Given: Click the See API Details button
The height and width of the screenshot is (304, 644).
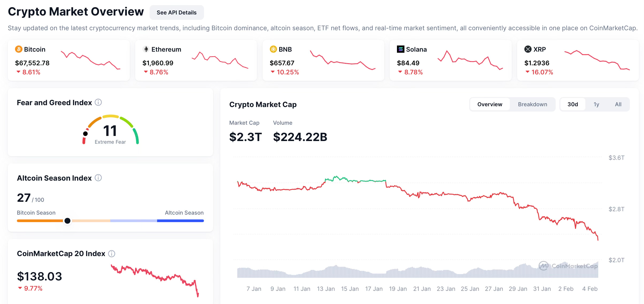Looking at the screenshot, I should click(x=176, y=13).
